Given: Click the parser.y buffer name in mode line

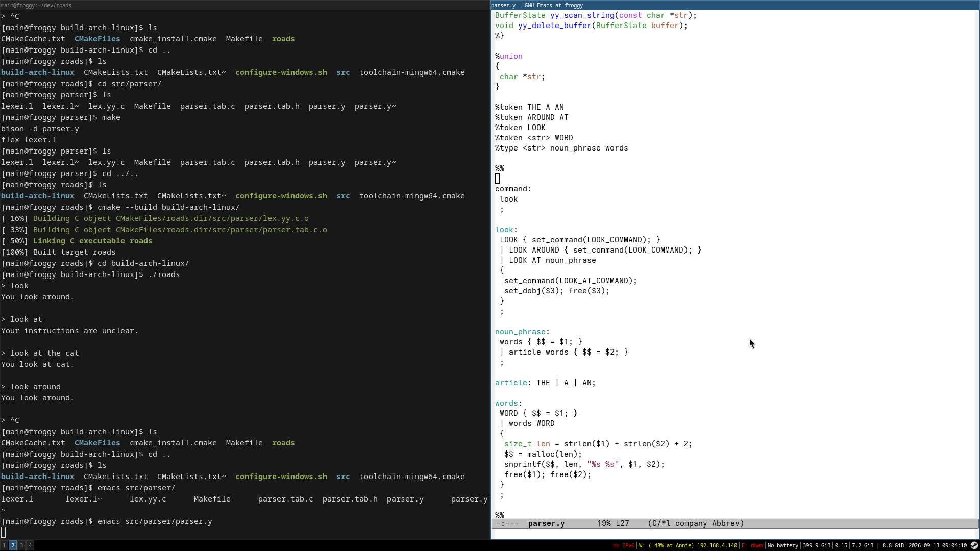Looking at the screenshot, I should point(546,523).
